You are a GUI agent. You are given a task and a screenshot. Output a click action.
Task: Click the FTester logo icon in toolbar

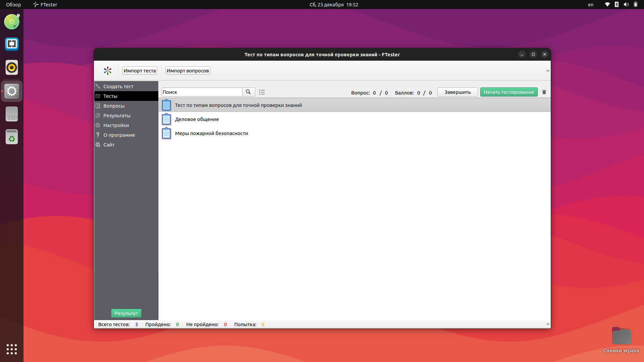coord(107,71)
